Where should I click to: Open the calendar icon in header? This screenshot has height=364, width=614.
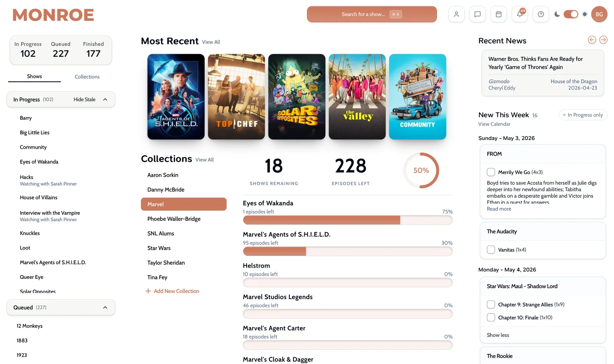click(498, 14)
